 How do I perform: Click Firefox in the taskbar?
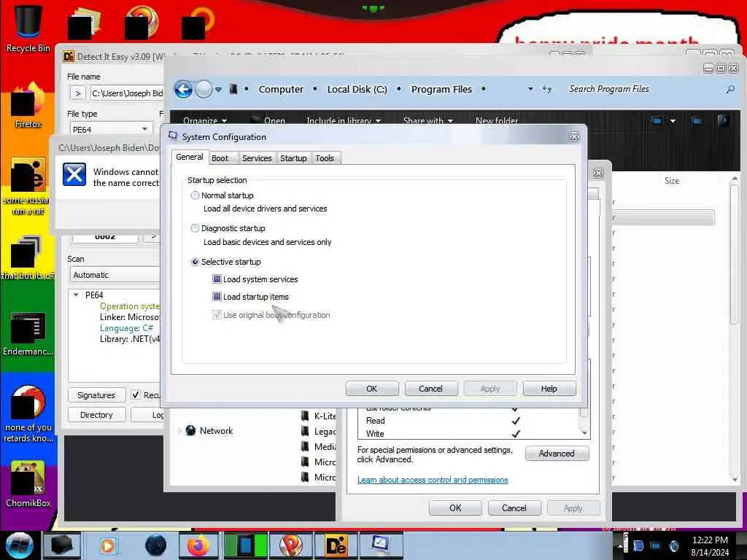[x=198, y=545]
